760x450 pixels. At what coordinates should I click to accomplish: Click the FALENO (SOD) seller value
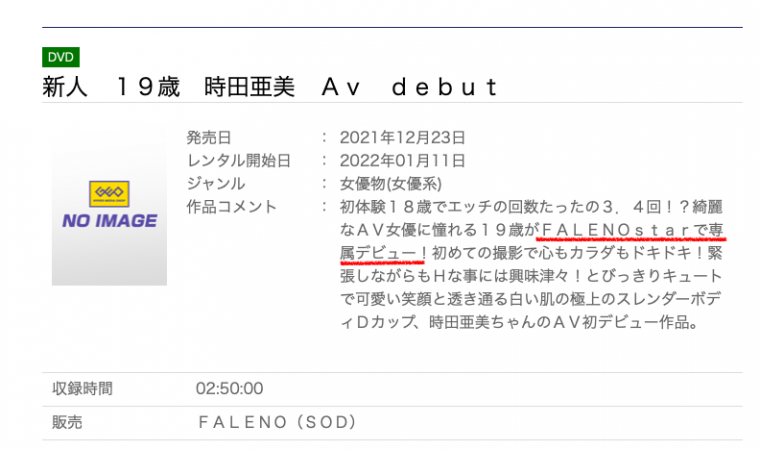point(277,423)
